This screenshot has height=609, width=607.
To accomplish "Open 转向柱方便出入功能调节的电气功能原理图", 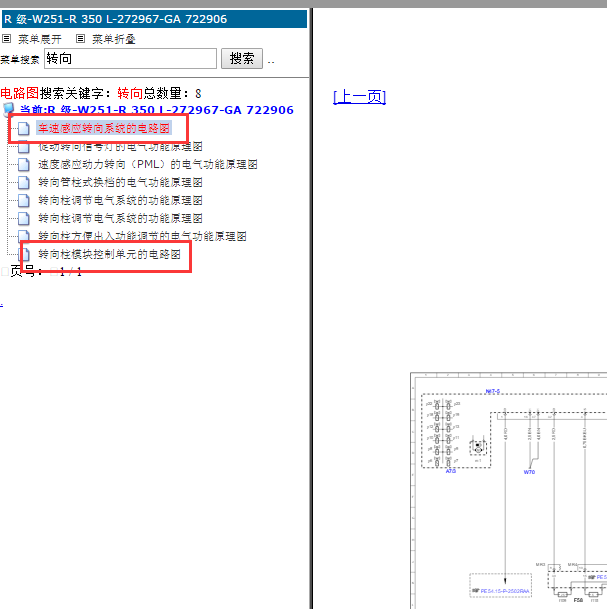I will (x=142, y=236).
